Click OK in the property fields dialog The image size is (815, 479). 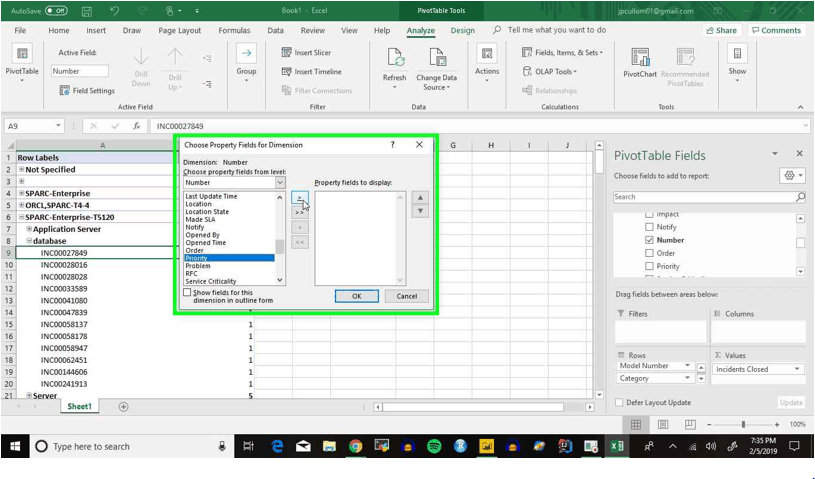(x=357, y=296)
